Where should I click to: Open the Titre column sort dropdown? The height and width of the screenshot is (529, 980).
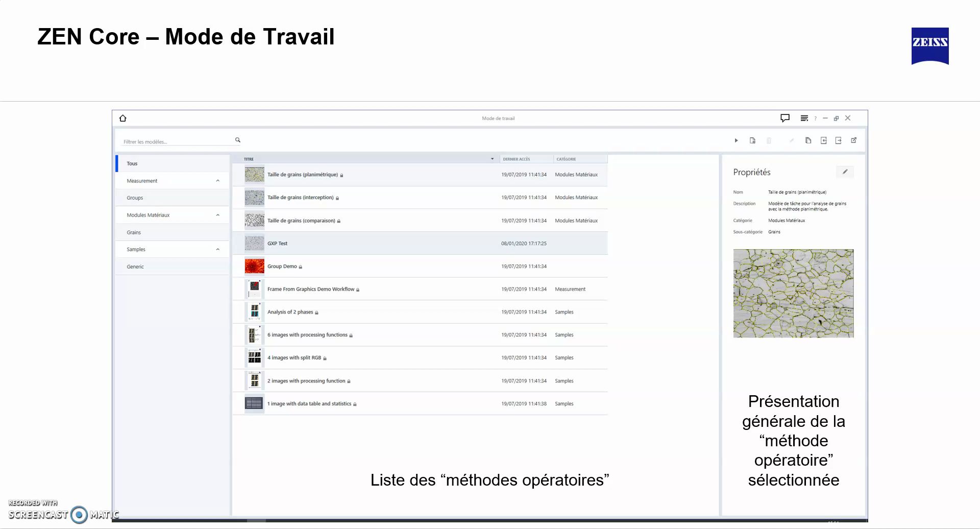(x=492, y=159)
